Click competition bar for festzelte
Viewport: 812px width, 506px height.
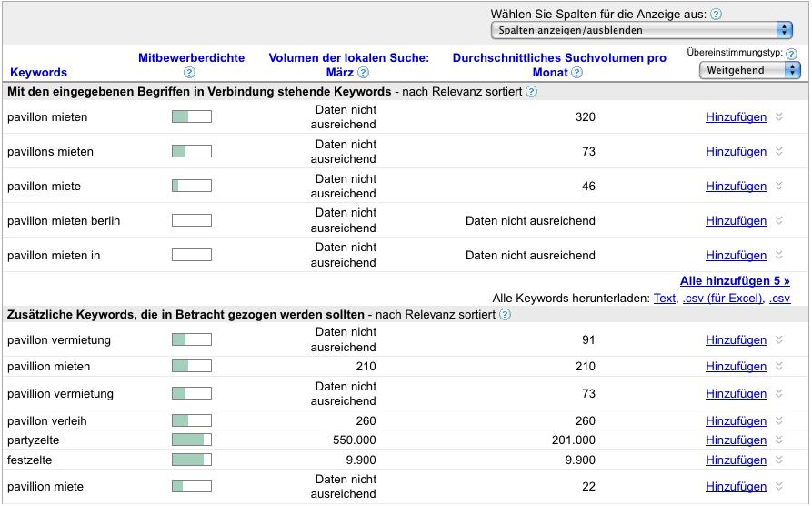tap(192, 460)
